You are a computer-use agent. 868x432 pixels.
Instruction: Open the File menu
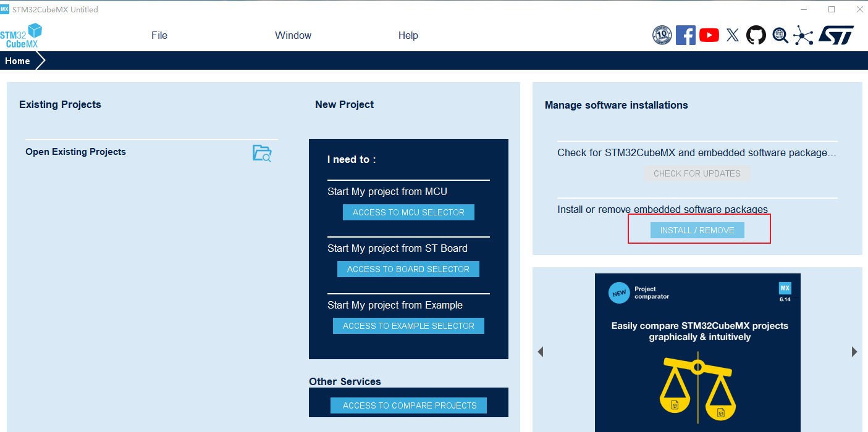point(159,35)
